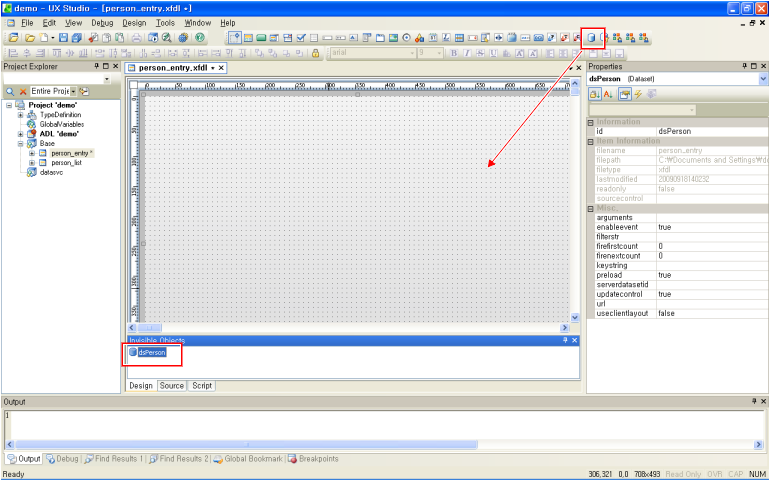
Task: Click the Dataset component icon in toolbar
Action: [592, 37]
